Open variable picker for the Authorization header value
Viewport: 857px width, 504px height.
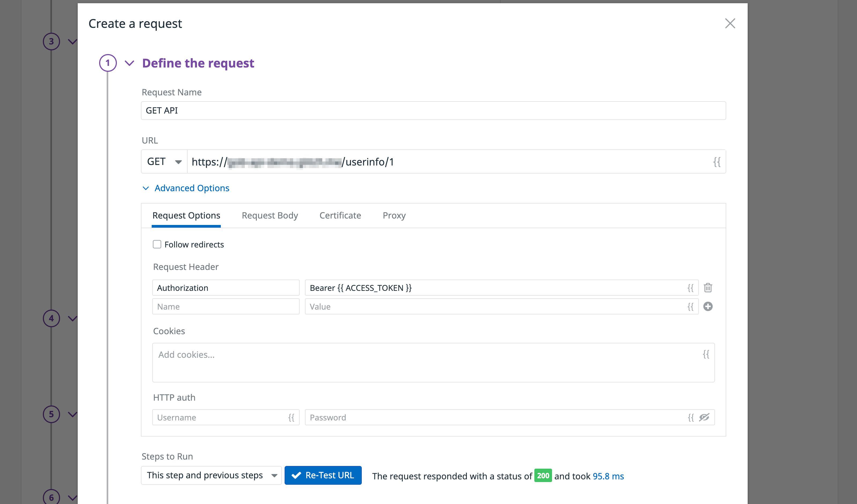(x=691, y=288)
